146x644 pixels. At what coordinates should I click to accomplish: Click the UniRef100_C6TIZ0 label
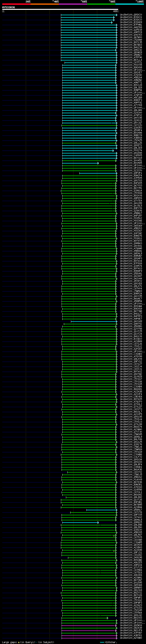(131, 125)
